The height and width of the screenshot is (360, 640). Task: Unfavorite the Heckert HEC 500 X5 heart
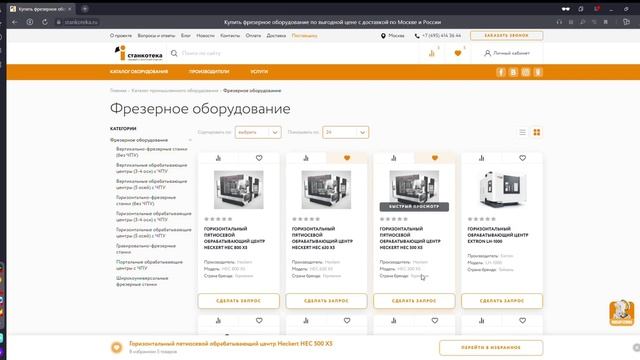point(435,158)
